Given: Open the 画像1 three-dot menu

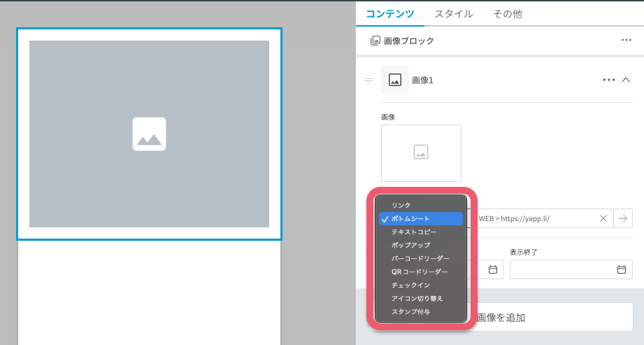Looking at the screenshot, I should click(x=608, y=80).
